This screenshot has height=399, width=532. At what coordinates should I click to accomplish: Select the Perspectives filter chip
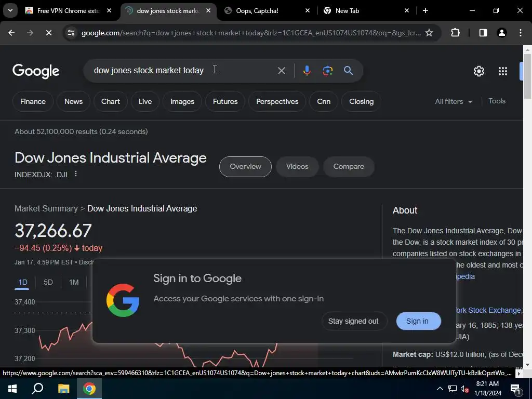pyautogui.click(x=277, y=101)
